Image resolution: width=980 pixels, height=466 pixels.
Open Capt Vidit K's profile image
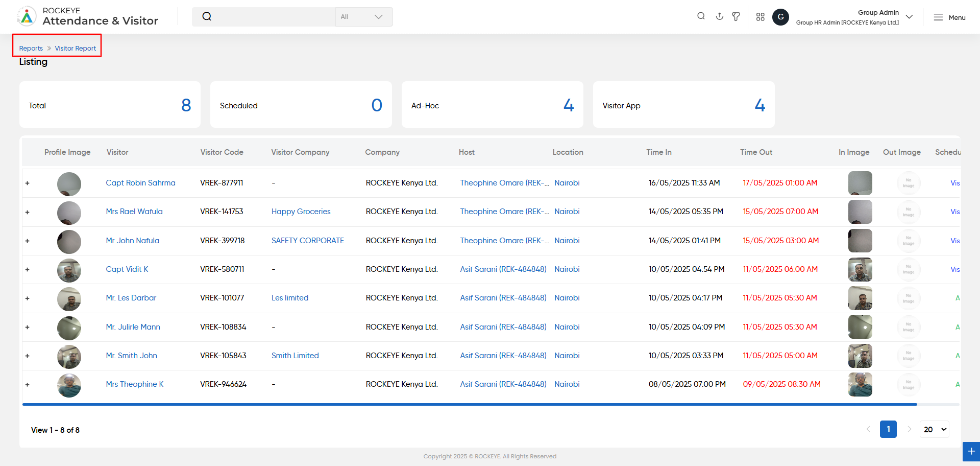click(x=69, y=270)
